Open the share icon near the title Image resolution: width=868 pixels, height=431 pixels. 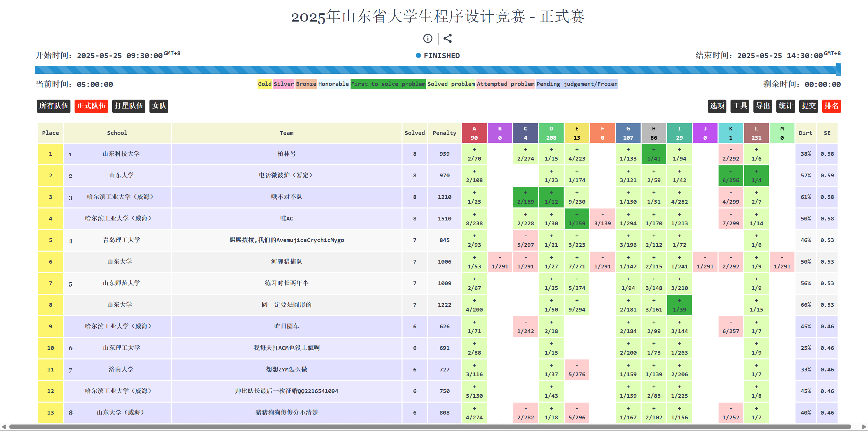pyautogui.click(x=448, y=38)
